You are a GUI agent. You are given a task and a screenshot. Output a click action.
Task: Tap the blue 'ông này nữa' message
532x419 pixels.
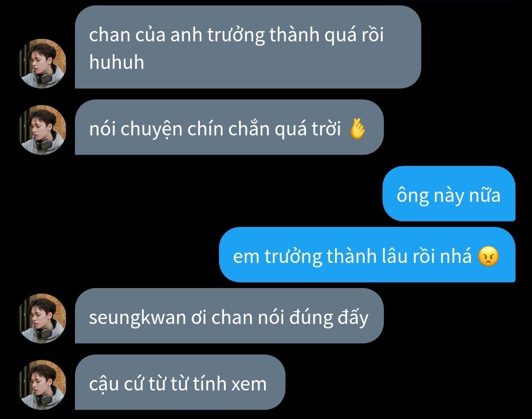pyautogui.click(x=449, y=193)
